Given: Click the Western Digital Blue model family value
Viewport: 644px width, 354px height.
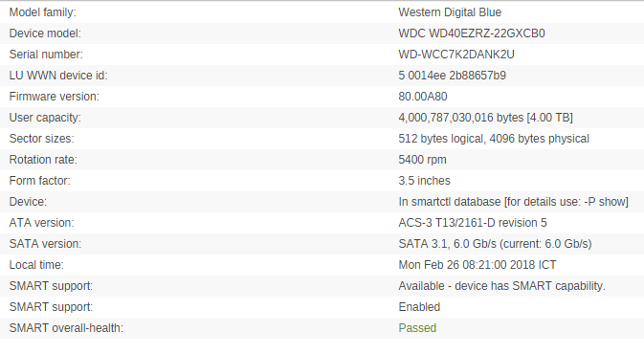Looking at the screenshot, I should point(450,12).
